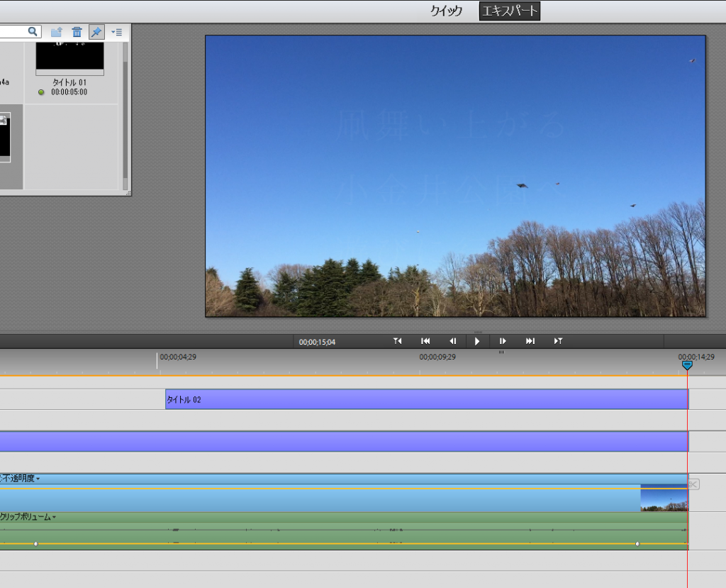Click the folder-up icon in the project panel
Image resolution: width=726 pixels, height=588 pixels.
coord(57,32)
